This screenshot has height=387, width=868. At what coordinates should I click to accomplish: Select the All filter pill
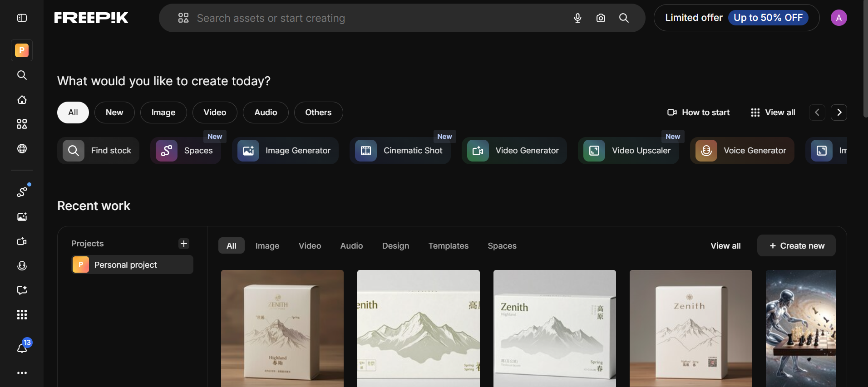[x=73, y=113]
